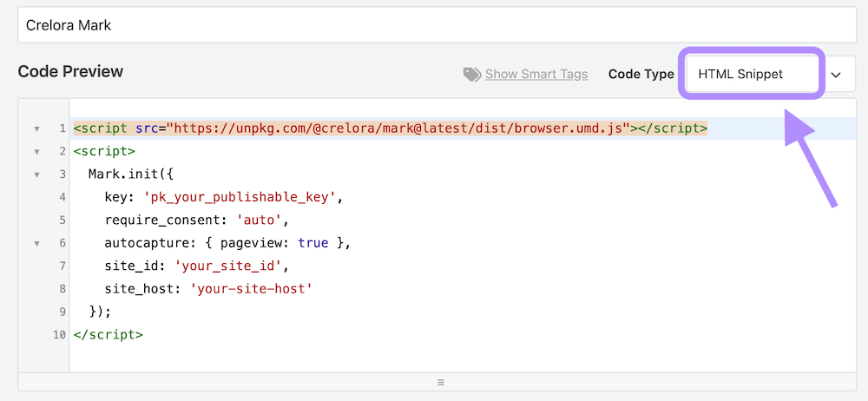Click the }); text on line 9
Screen dimensions: 868x401
click(100, 312)
